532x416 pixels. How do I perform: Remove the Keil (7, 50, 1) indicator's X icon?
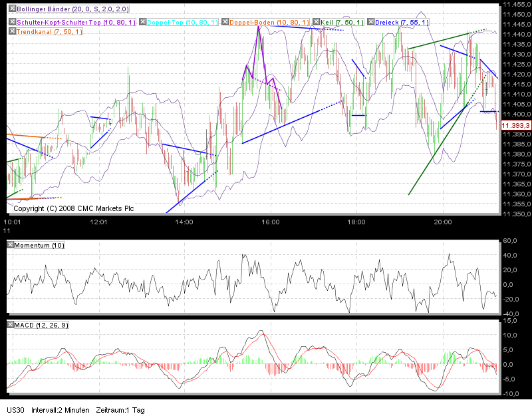click(x=317, y=22)
